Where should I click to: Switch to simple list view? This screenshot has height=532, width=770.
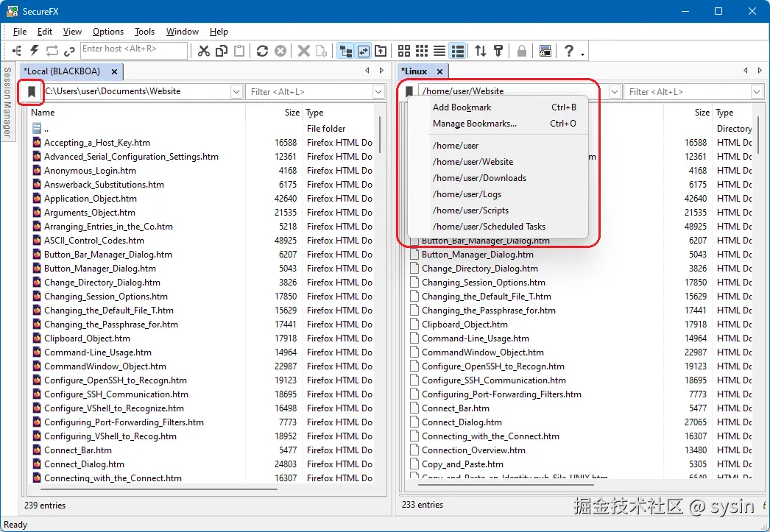(441, 51)
